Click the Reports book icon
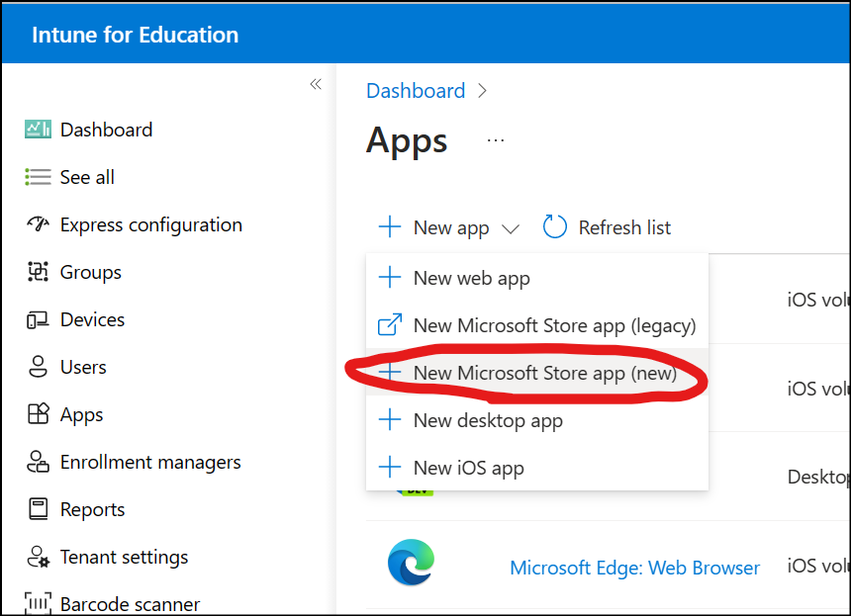 click(x=38, y=509)
